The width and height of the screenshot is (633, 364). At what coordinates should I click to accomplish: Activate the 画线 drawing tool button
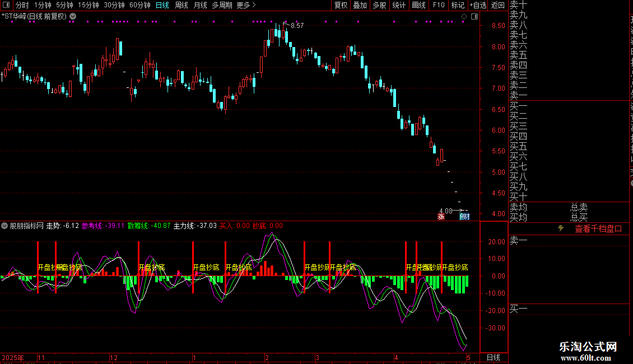[x=418, y=5]
